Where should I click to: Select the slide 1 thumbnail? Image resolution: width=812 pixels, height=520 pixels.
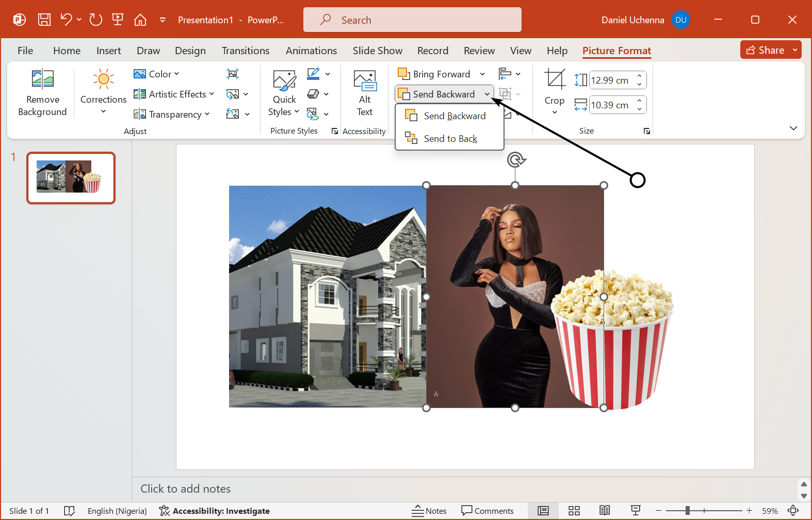point(71,177)
